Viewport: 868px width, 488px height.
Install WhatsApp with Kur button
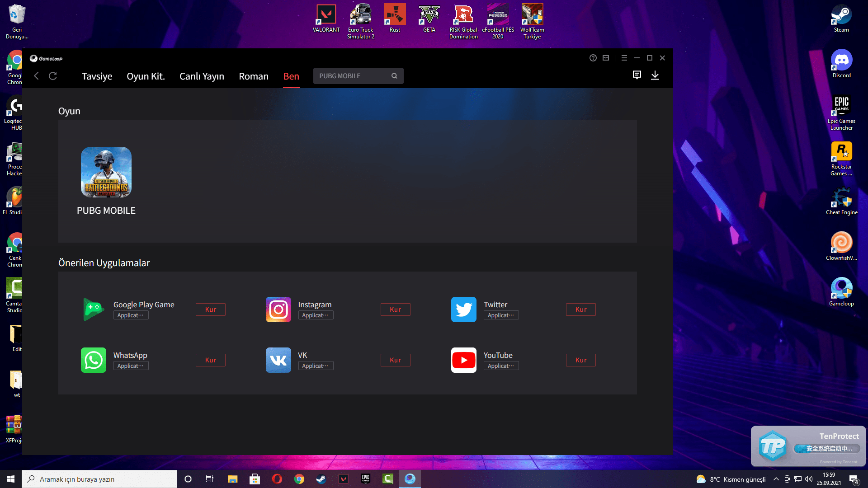[x=211, y=360]
